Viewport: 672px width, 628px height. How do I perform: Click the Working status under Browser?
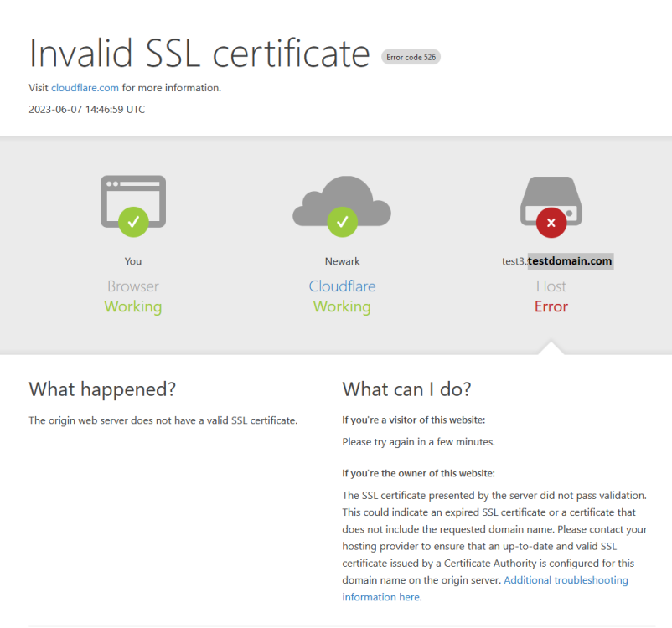pos(133,306)
